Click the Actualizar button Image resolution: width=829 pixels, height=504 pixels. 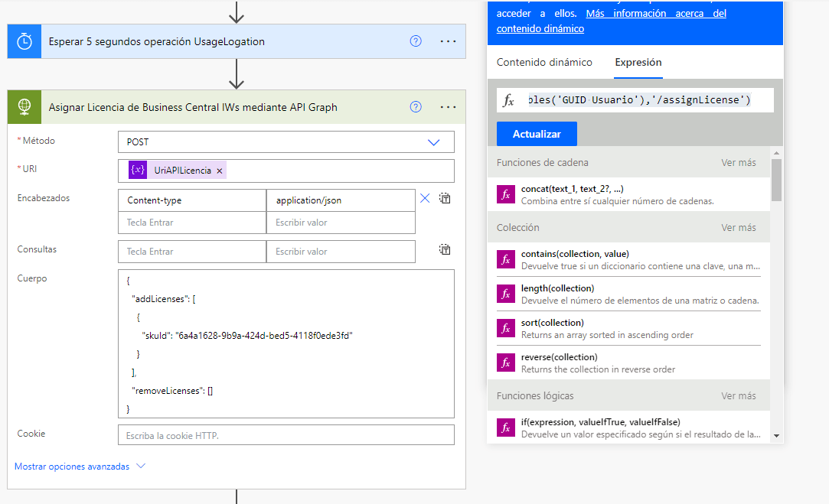pyautogui.click(x=537, y=134)
